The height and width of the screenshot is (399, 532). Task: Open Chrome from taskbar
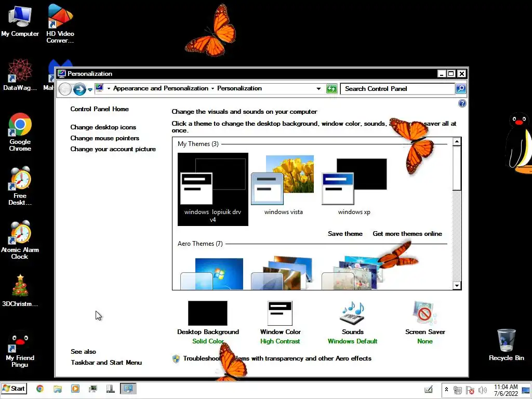pos(40,389)
